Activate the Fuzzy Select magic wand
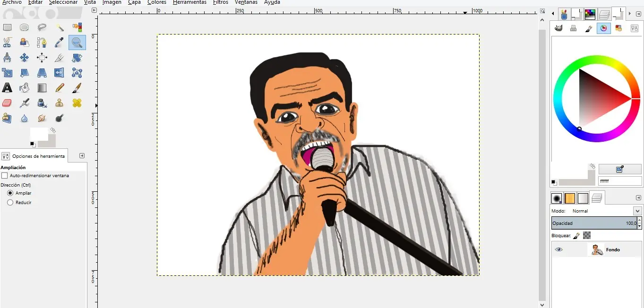Image resolution: width=644 pixels, height=308 pixels. pos(60,27)
